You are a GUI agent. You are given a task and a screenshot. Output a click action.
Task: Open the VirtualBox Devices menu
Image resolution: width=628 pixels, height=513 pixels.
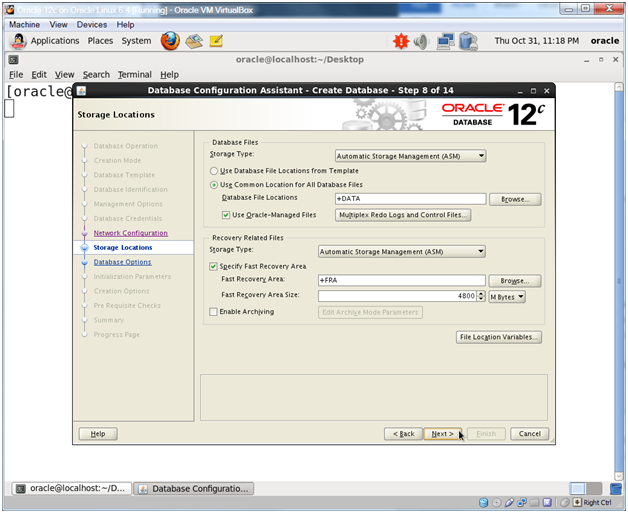(x=92, y=24)
